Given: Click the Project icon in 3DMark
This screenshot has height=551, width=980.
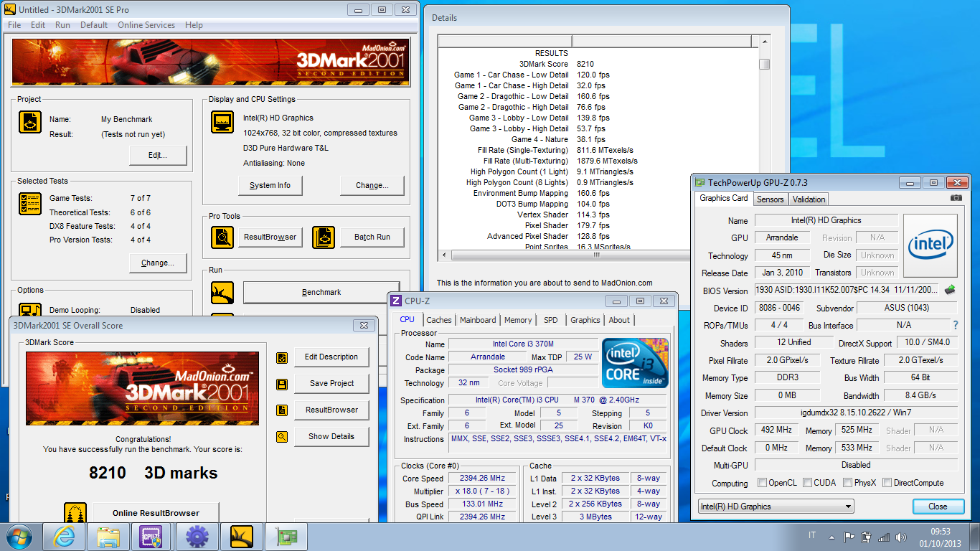Looking at the screenshot, I should point(30,122).
